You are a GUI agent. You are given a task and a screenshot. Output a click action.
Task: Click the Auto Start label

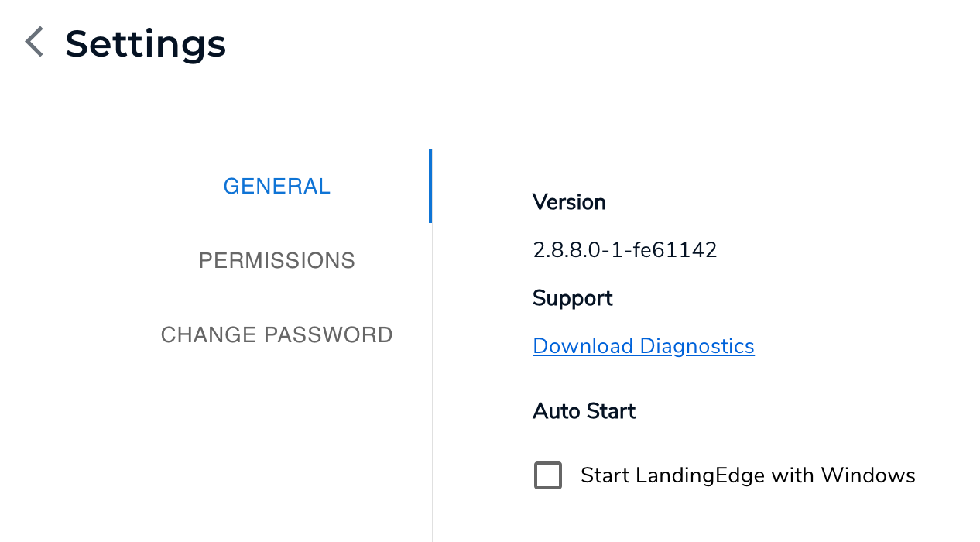(584, 411)
